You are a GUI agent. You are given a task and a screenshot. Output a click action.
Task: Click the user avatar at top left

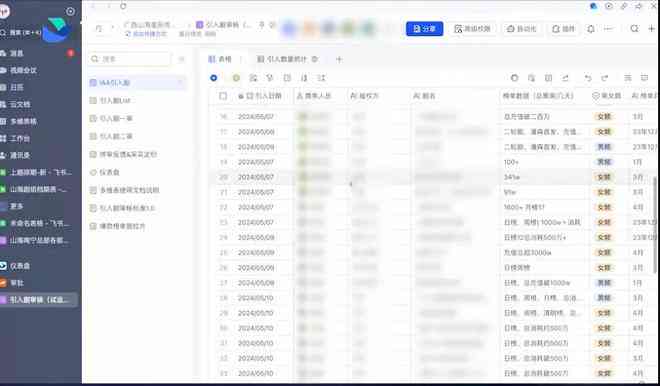pyautogui.click(x=3, y=11)
